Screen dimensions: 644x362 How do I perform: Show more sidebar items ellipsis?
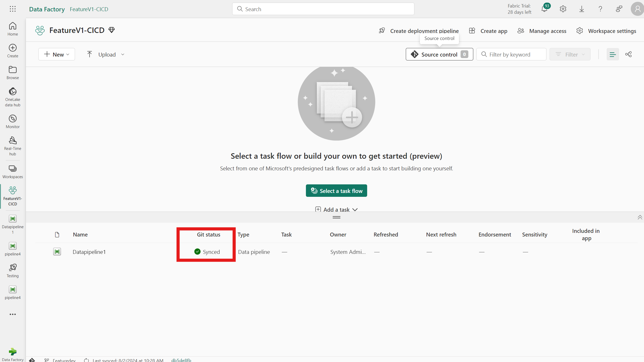[13, 314]
